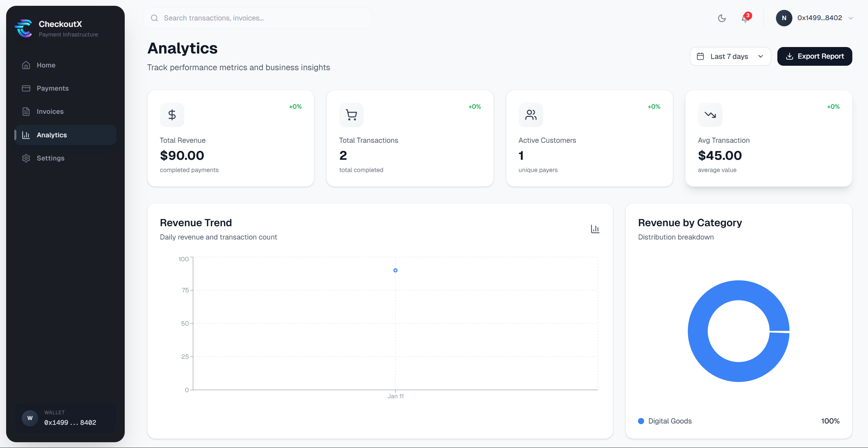
Task: Click the CheckoutX logo icon
Action: point(24,29)
